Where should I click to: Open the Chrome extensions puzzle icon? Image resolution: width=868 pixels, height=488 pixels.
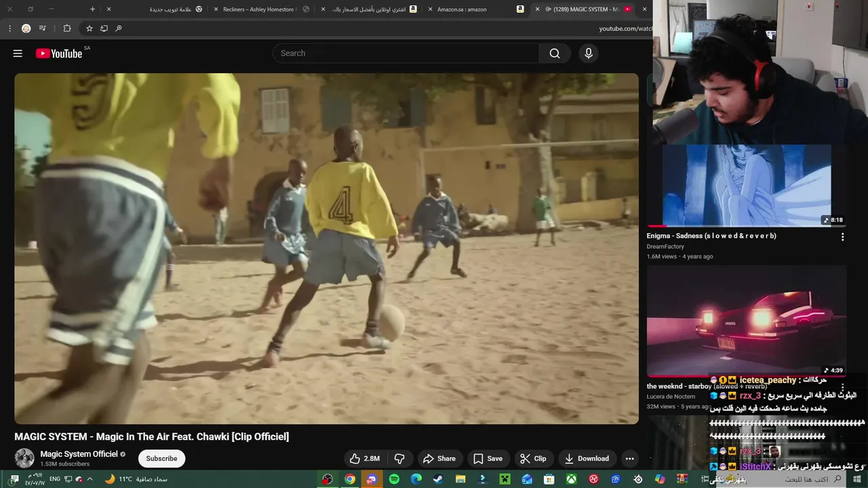(66, 28)
